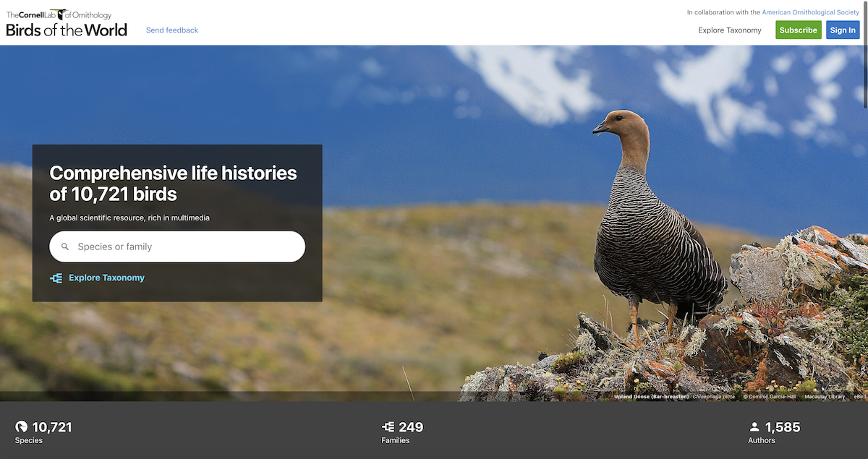The width and height of the screenshot is (868, 459).
Task: Click the eBird credit link
Action: [859, 396]
